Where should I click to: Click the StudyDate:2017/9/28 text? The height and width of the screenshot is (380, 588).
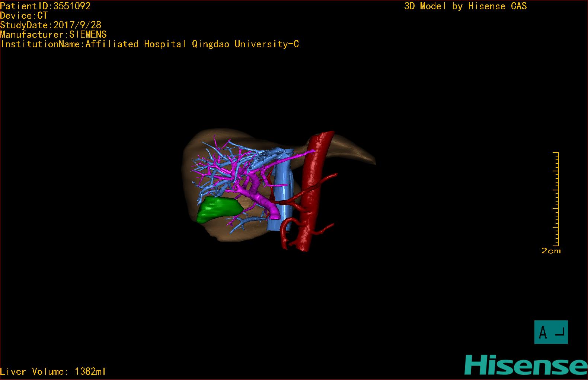[x=51, y=25]
